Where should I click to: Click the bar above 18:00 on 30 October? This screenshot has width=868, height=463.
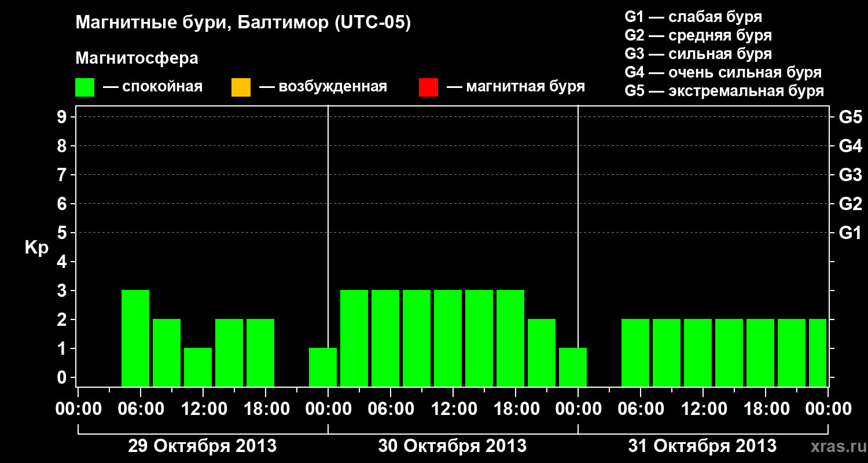tap(510, 338)
